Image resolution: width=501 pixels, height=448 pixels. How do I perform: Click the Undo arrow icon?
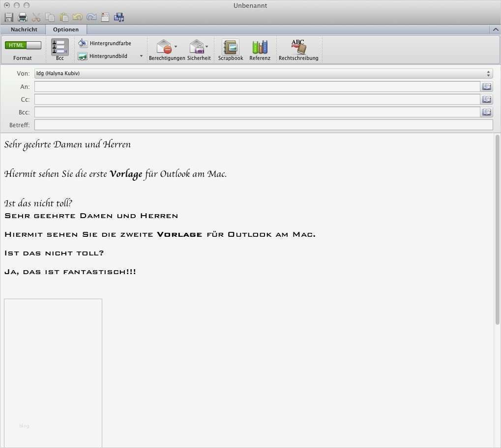(77, 17)
